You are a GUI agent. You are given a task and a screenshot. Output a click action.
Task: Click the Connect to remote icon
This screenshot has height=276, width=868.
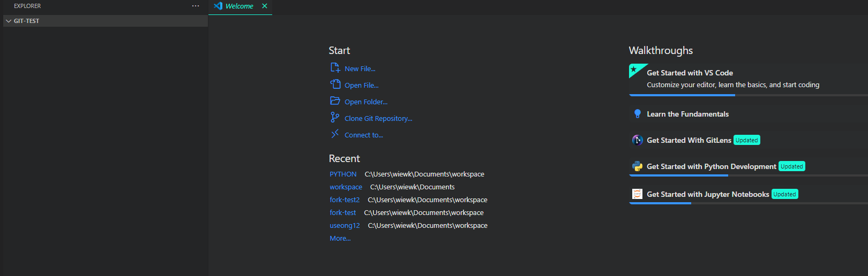click(335, 134)
